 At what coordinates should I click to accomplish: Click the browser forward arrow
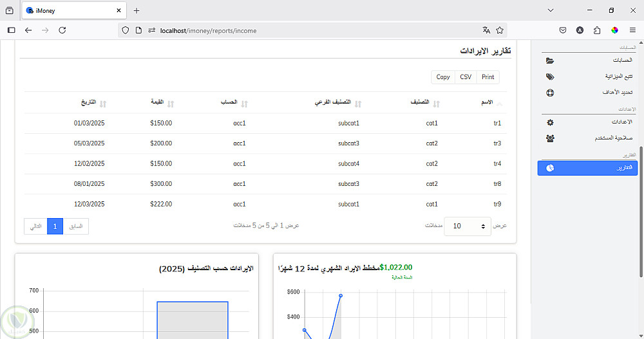pyautogui.click(x=45, y=30)
